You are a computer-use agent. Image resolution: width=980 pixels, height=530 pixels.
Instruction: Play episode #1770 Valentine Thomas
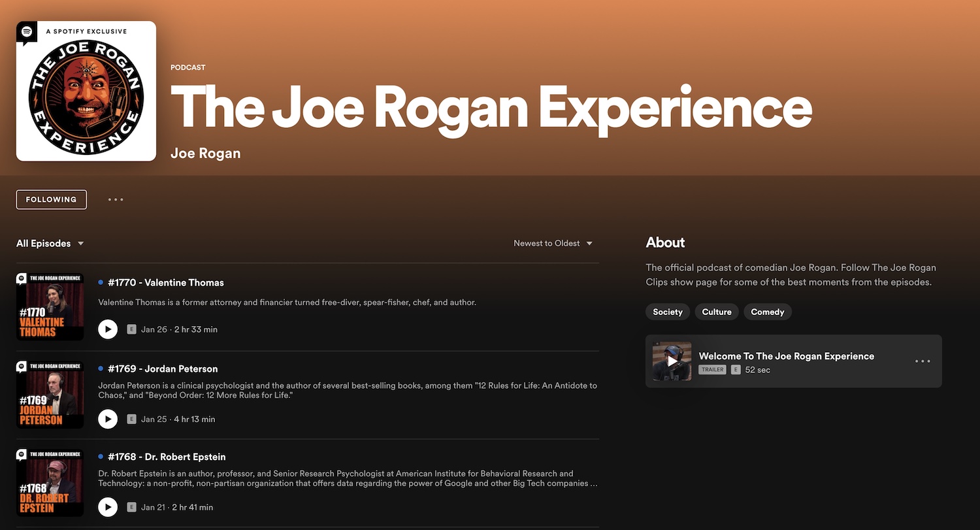pos(108,329)
